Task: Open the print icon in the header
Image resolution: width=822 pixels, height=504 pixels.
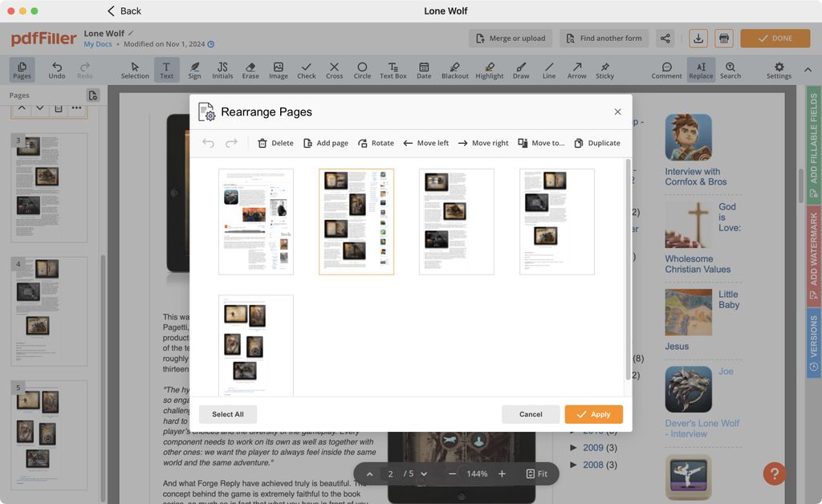Action: [725, 38]
